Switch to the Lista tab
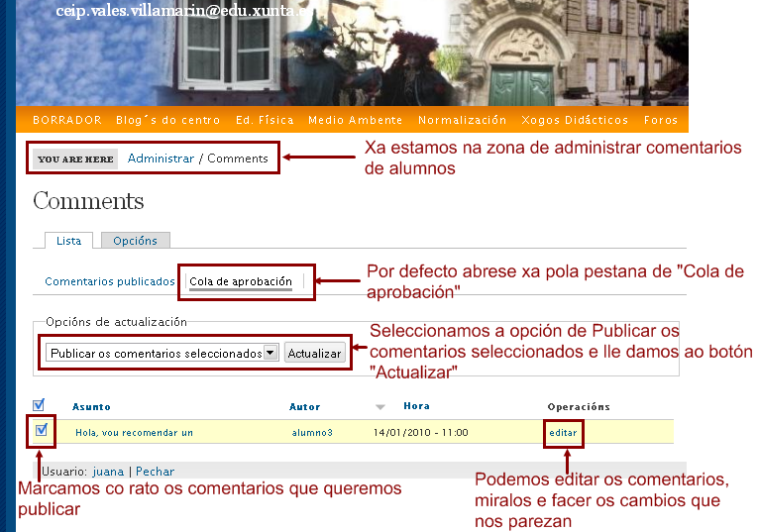The height and width of the screenshot is (532, 758). pyautogui.click(x=68, y=241)
